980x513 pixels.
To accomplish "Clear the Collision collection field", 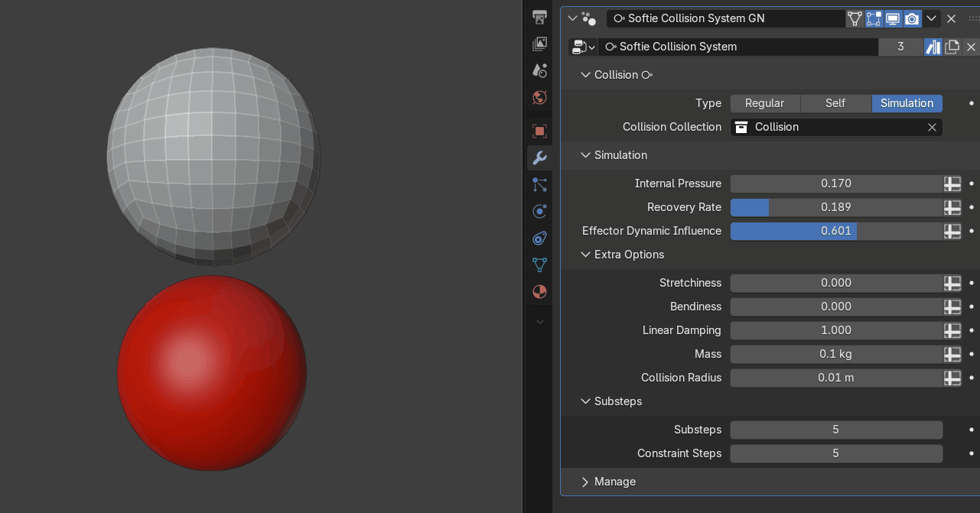I will coord(932,127).
